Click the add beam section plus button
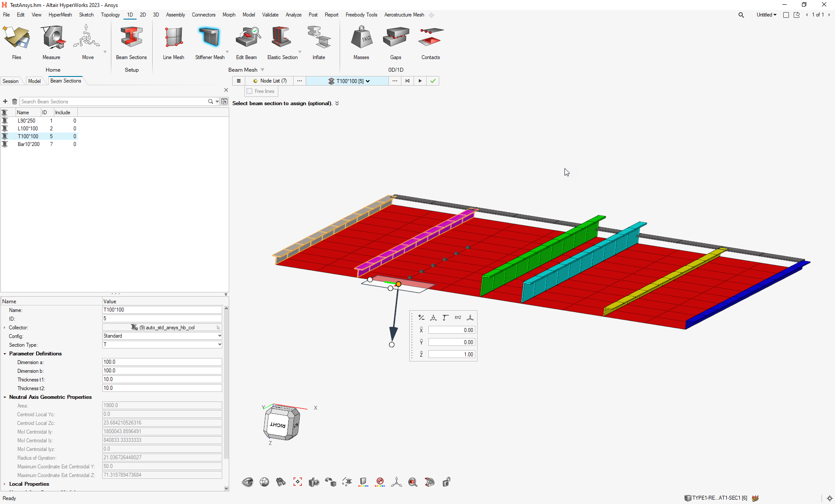Viewport: 835px width, 504px height. (5, 101)
